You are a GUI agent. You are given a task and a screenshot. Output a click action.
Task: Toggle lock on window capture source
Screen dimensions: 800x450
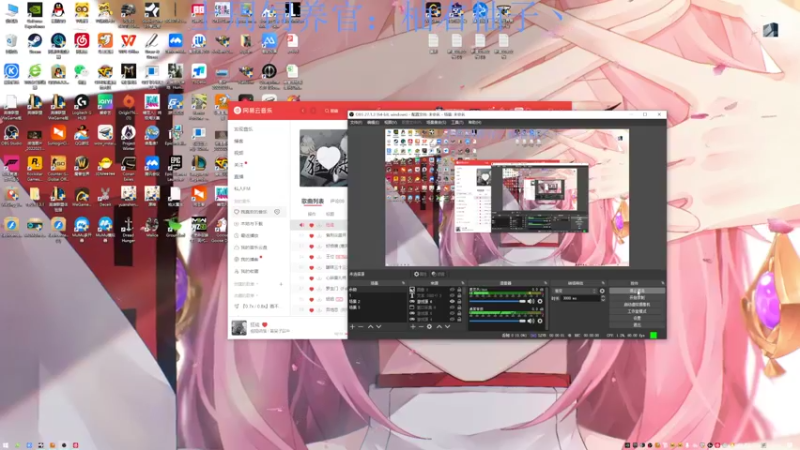click(x=459, y=307)
